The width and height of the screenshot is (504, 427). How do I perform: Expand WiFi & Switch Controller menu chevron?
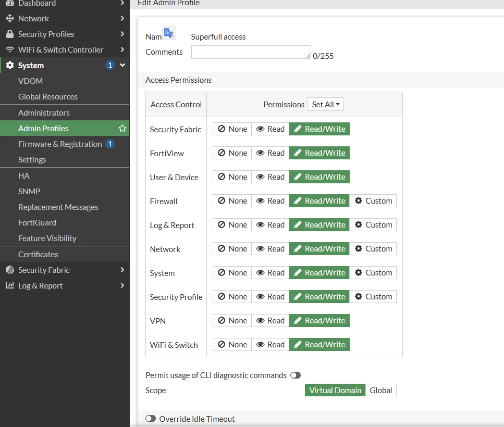[122, 49]
